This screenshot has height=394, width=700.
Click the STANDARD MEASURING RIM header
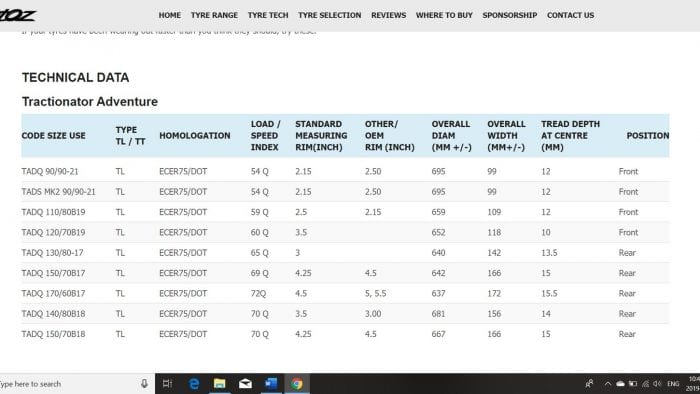point(321,136)
